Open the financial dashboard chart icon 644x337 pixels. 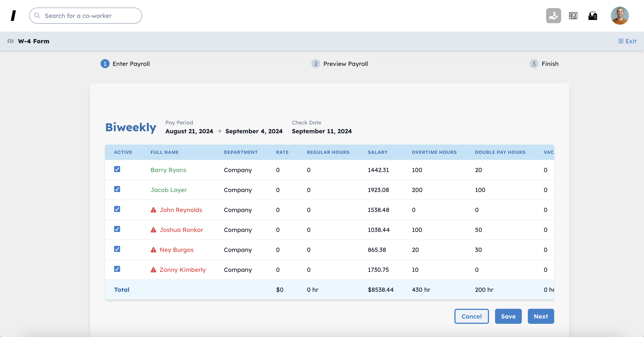click(573, 16)
